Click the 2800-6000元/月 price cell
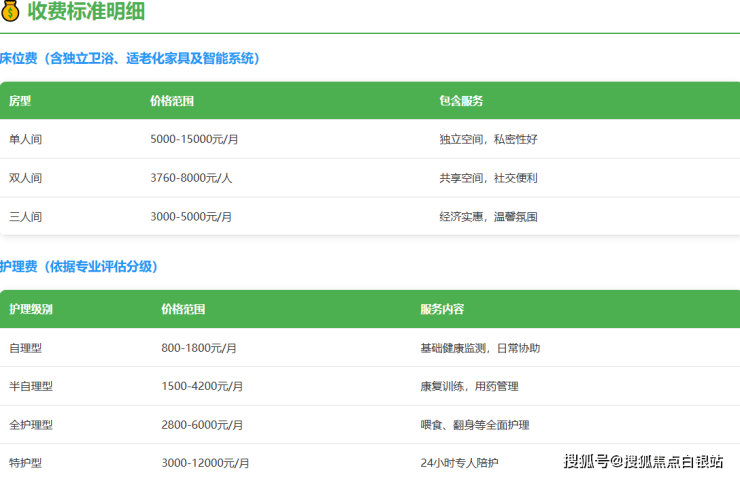 (201, 425)
